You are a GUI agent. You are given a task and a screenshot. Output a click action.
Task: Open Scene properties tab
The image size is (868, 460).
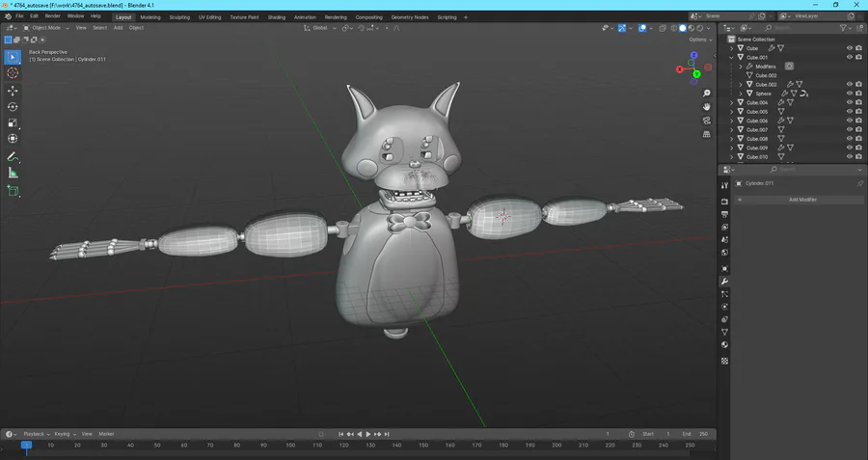[724, 240]
